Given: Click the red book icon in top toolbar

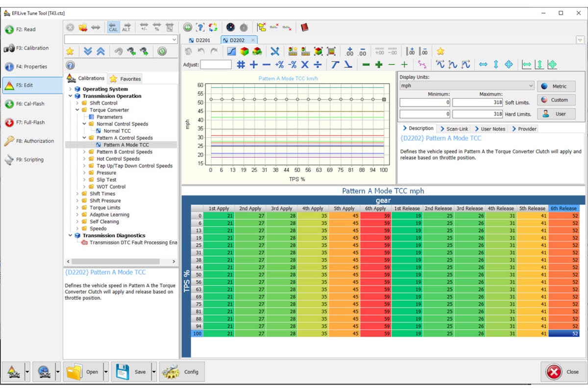Looking at the screenshot, I should click(304, 27).
